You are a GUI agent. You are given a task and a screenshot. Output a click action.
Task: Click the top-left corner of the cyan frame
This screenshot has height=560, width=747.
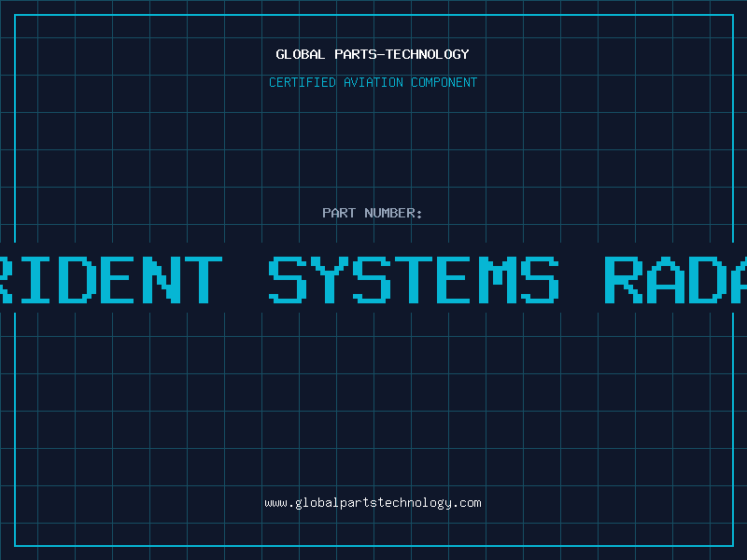15,15
